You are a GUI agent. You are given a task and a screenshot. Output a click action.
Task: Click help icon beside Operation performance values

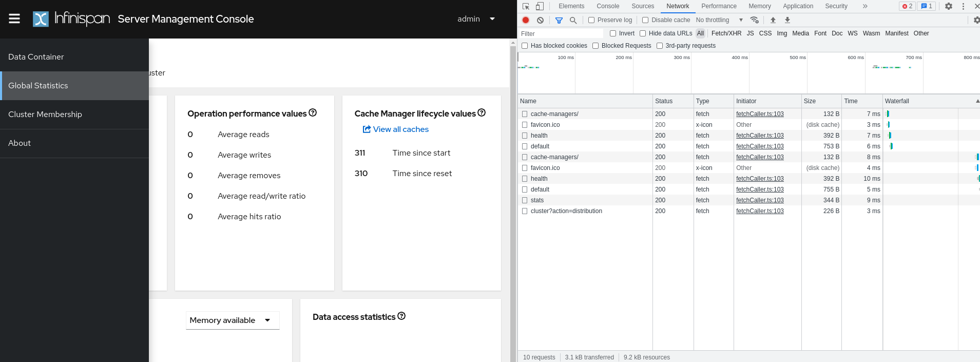pyautogui.click(x=313, y=112)
